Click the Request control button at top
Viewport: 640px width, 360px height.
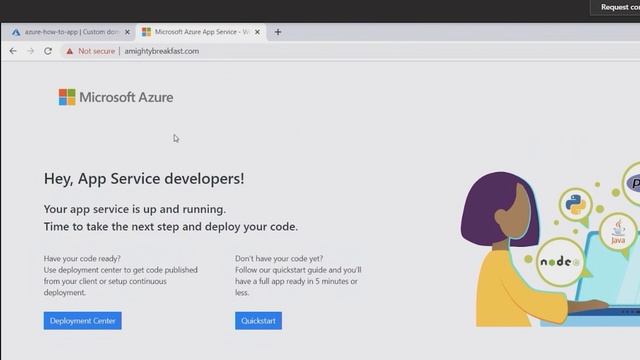(616, 7)
